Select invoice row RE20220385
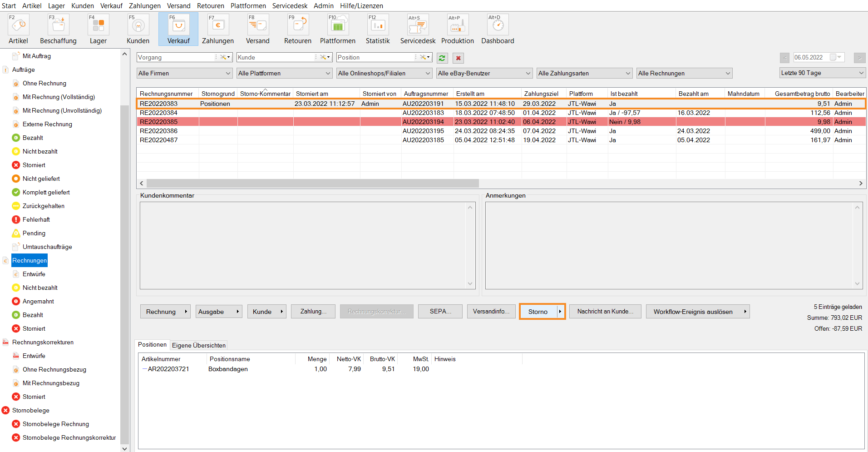868x452 pixels. (158, 122)
